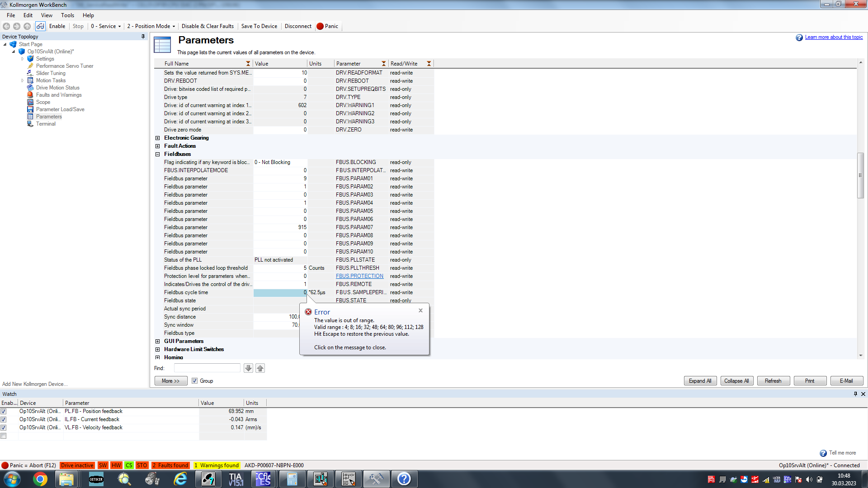868x488 pixels.
Task: Open the File menu
Action: coord(11,15)
